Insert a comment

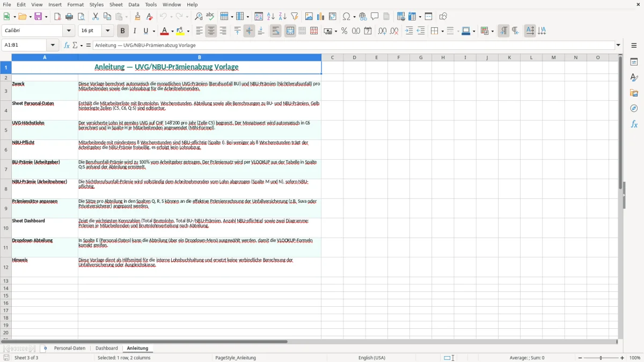pyautogui.click(x=375, y=17)
